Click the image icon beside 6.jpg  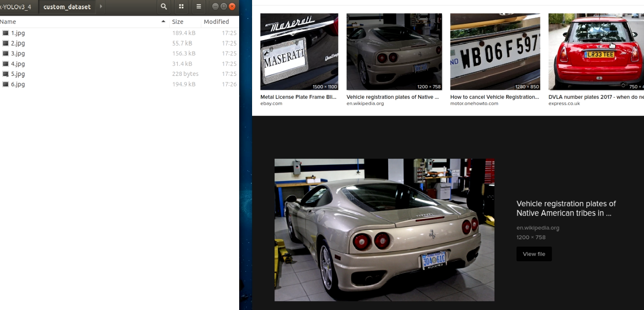pyautogui.click(x=6, y=84)
